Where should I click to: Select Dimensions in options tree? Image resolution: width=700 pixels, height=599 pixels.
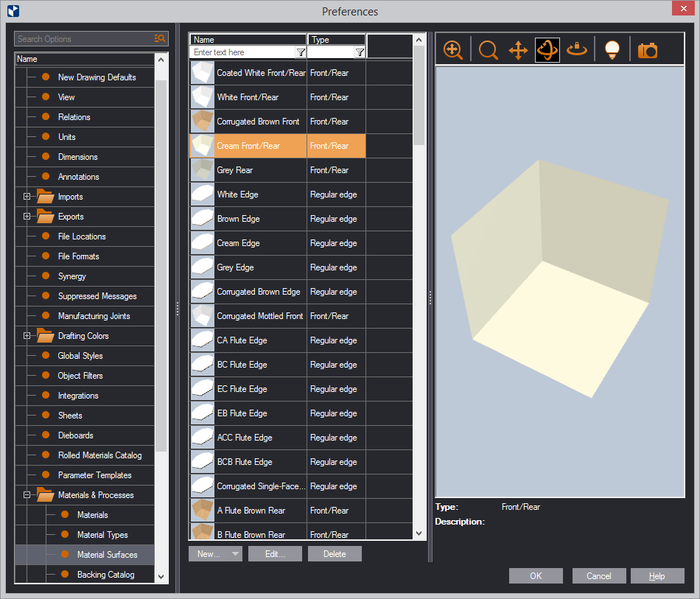[x=77, y=157]
